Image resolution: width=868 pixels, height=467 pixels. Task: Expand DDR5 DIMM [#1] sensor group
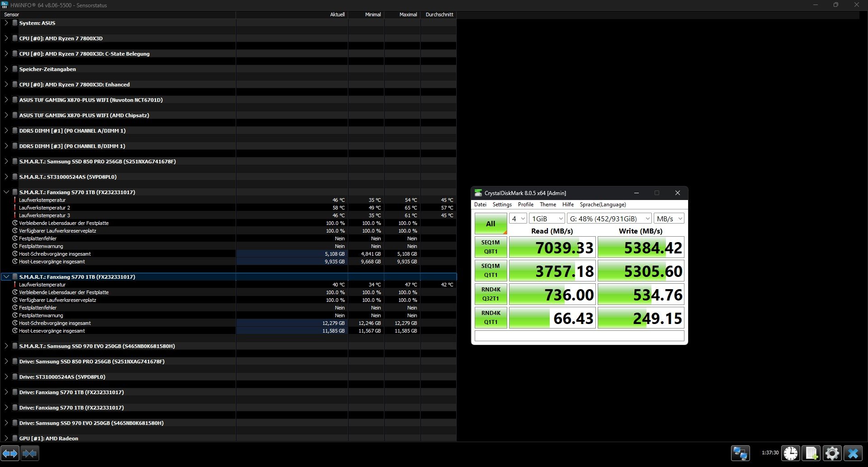6,130
